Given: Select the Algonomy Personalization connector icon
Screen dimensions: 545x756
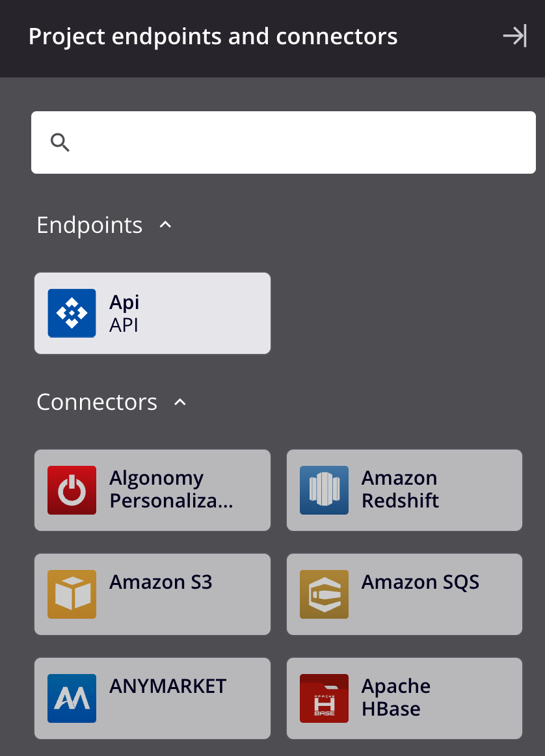Looking at the screenshot, I should [x=72, y=490].
